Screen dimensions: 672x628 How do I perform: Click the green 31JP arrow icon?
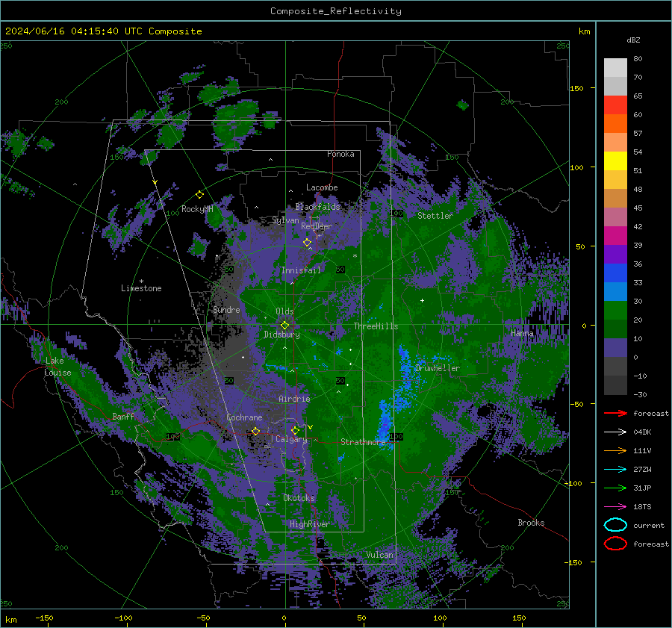coord(615,488)
